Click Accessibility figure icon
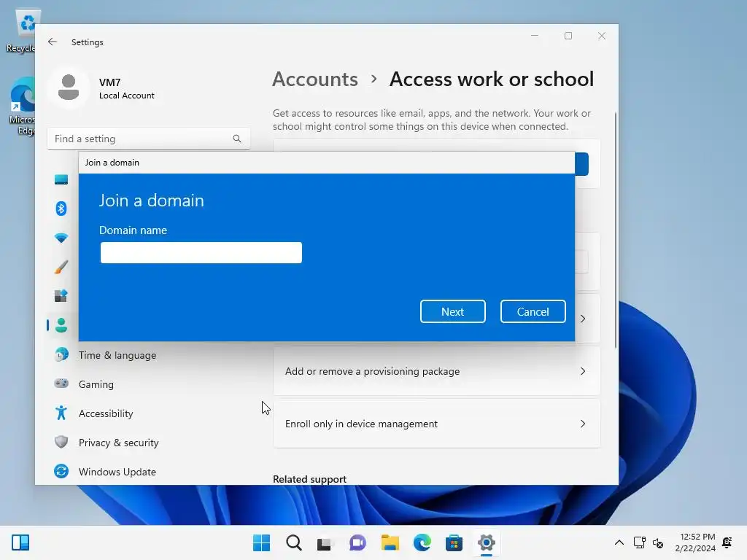The image size is (747, 560). (61, 413)
